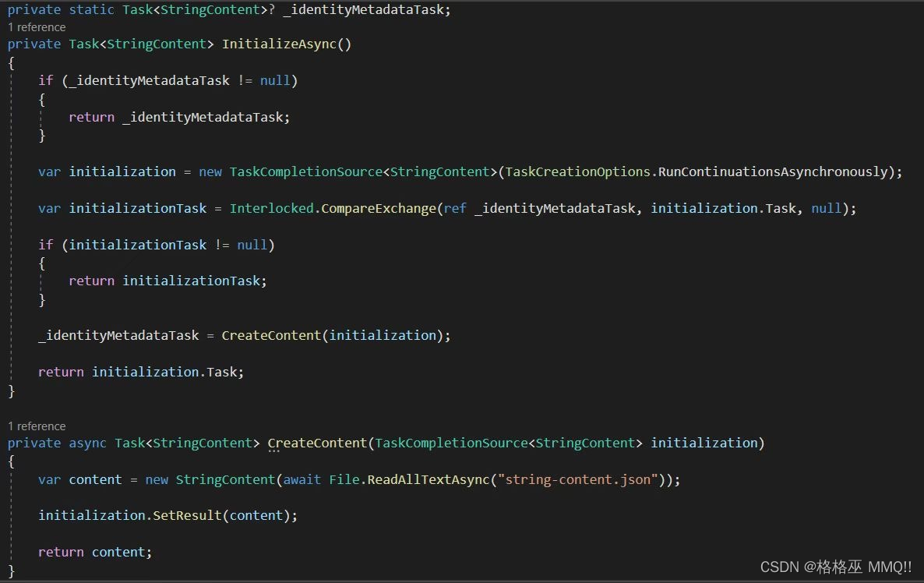This screenshot has width=924, height=583.
Task: Select the await keyword before File.ReadAllTextAsync
Action: (x=302, y=479)
